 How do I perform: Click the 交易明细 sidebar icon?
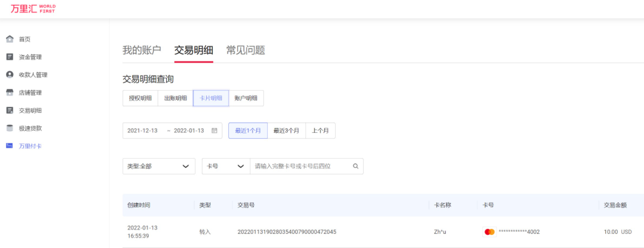point(10,110)
